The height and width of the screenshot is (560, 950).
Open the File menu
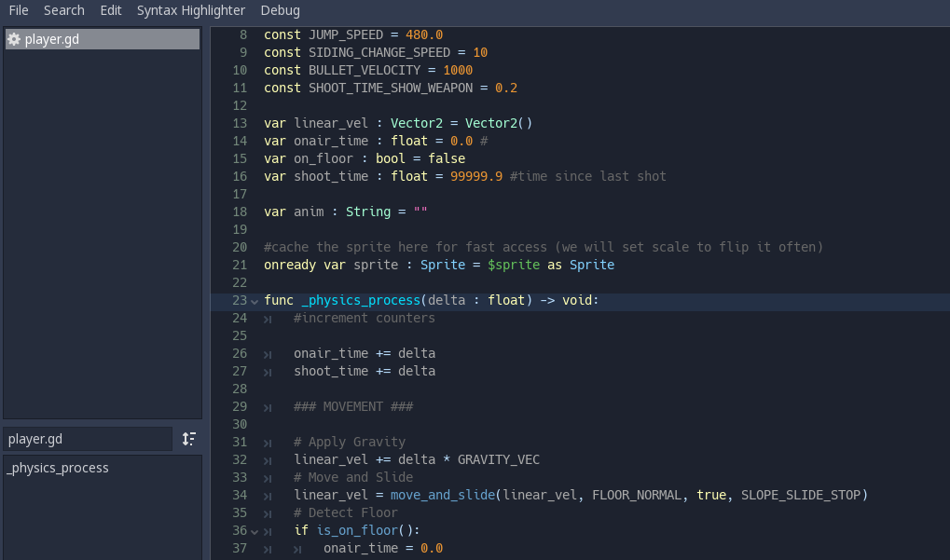click(18, 10)
